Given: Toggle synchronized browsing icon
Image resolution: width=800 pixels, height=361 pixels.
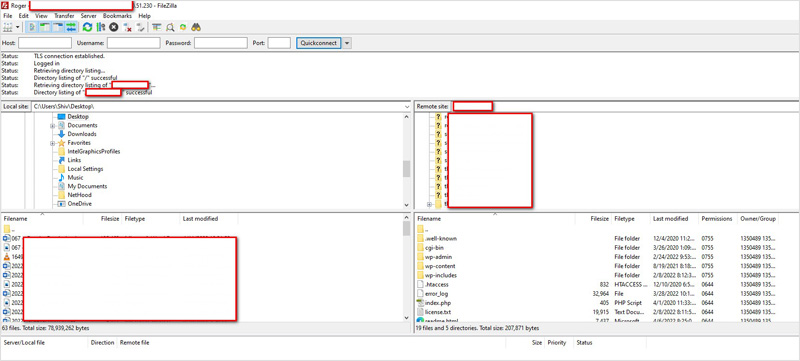Looking at the screenshot, I should click(x=183, y=27).
